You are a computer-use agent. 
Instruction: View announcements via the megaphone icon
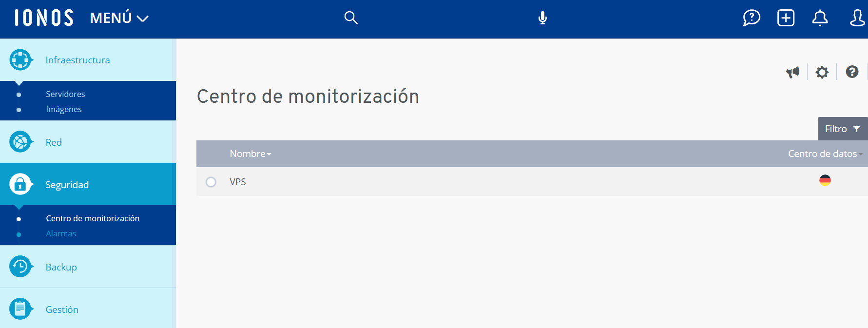pos(793,72)
